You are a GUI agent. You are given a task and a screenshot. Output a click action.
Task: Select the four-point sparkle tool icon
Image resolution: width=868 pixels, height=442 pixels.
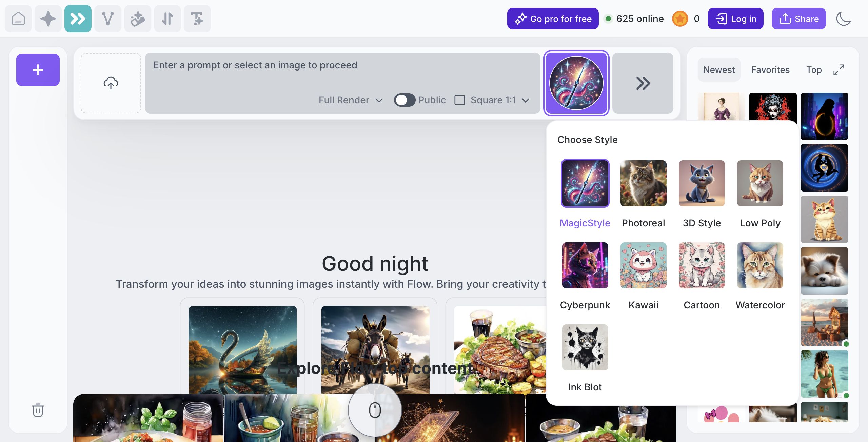(48, 19)
